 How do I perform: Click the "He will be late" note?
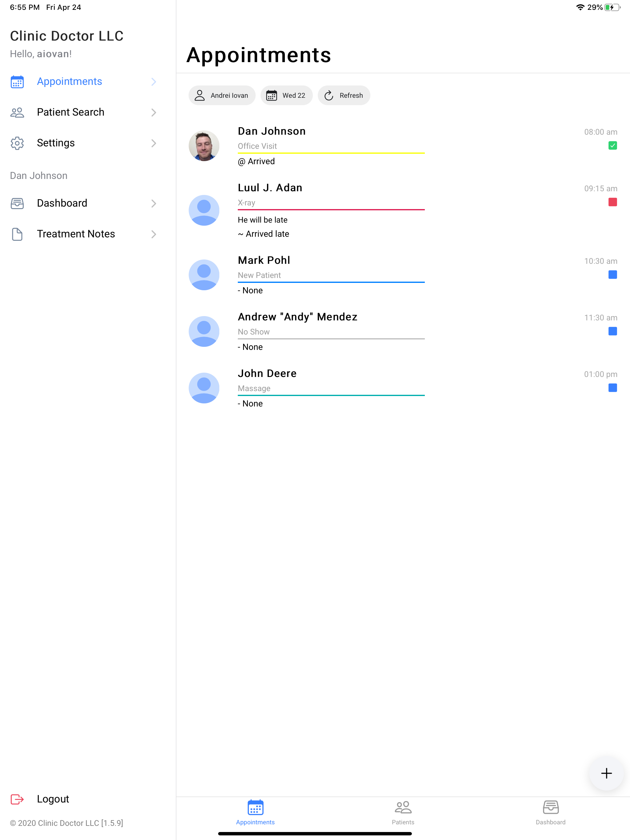coord(263,220)
